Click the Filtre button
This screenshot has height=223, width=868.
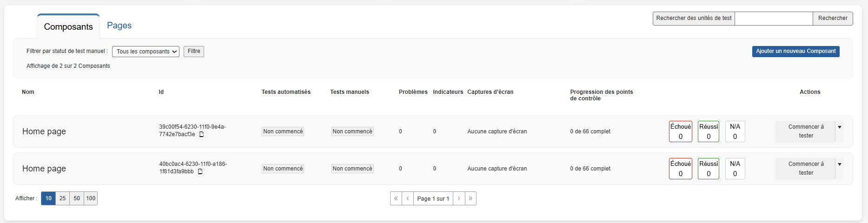click(x=194, y=52)
